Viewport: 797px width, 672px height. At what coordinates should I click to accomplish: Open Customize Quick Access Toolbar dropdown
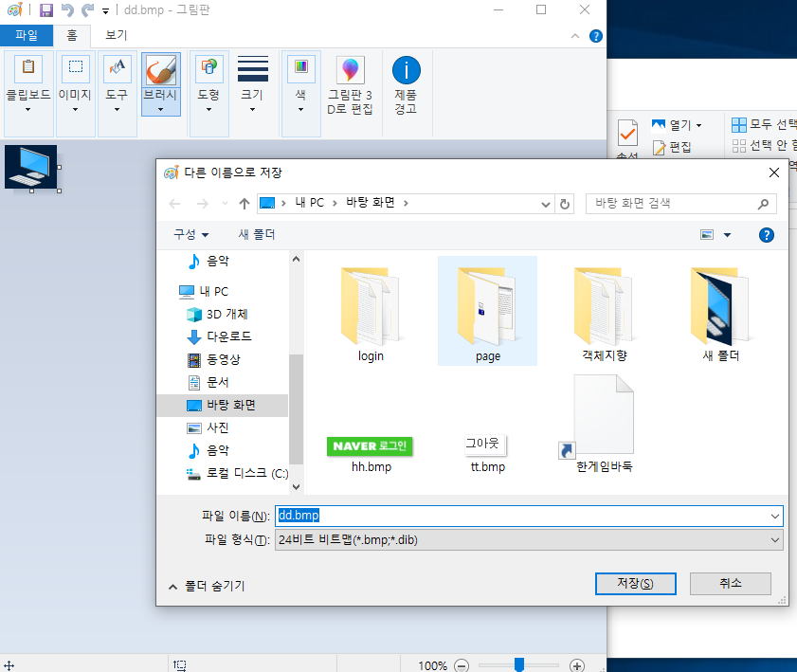pos(105,10)
